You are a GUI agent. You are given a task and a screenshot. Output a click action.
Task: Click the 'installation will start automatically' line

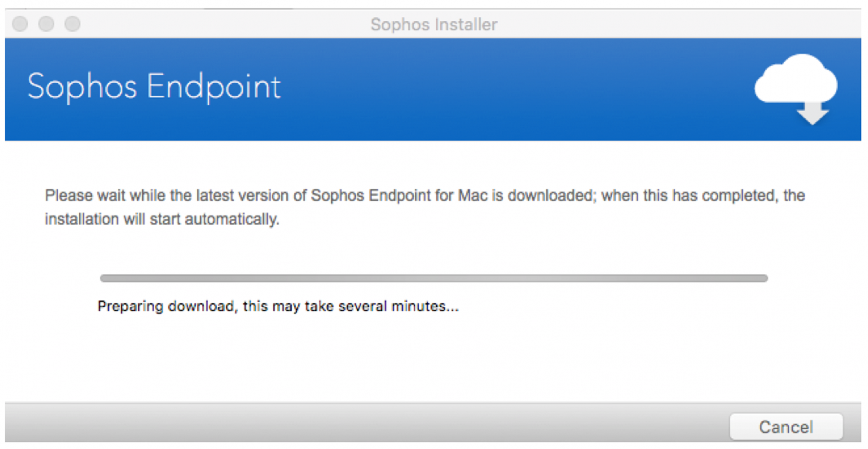coord(162,219)
